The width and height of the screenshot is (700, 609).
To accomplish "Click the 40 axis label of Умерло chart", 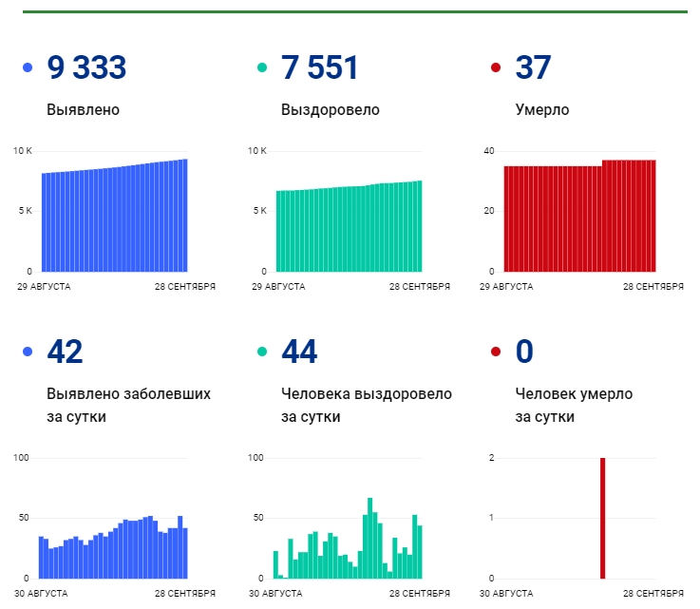I will 489,151.
